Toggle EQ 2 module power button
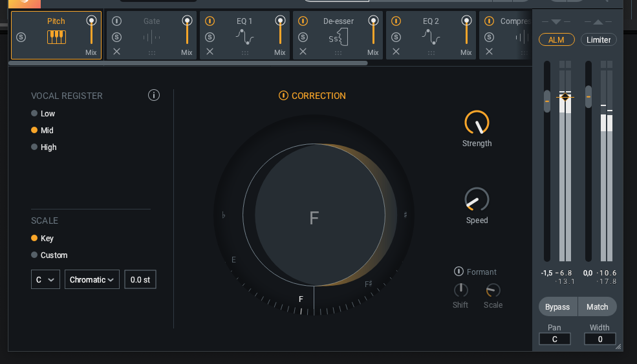Image resolution: width=637 pixels, height=364 pixels. [x=396, y=21]
